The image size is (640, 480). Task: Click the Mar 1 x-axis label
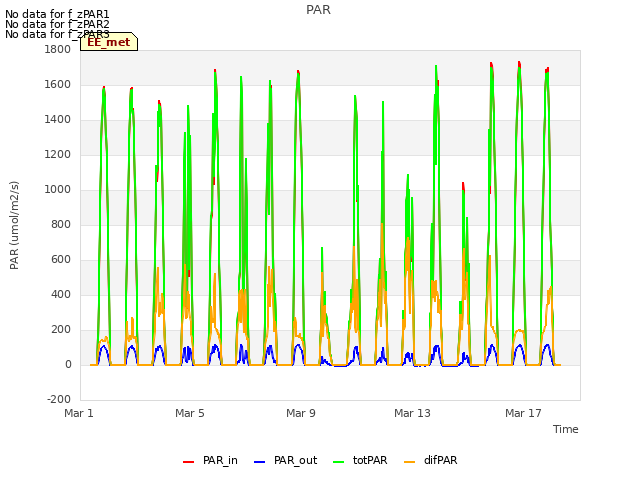[x=79, y=413]
